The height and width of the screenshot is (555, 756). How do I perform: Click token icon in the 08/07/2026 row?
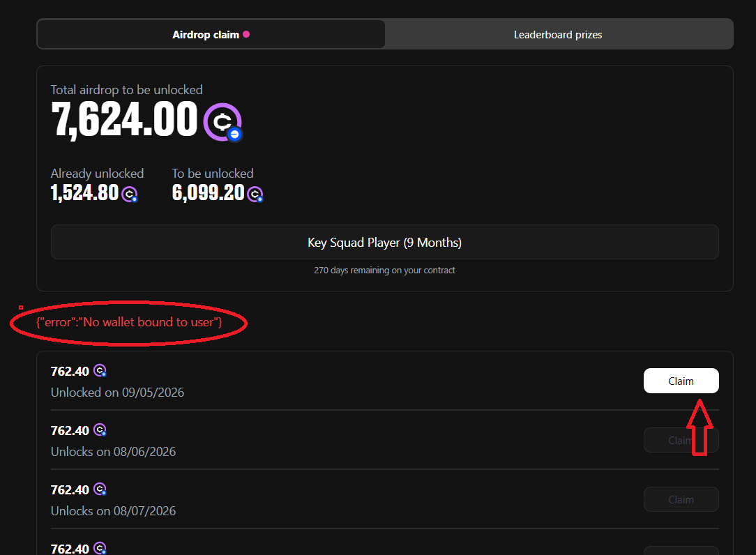pyautogui.click(x=100, y=489)
